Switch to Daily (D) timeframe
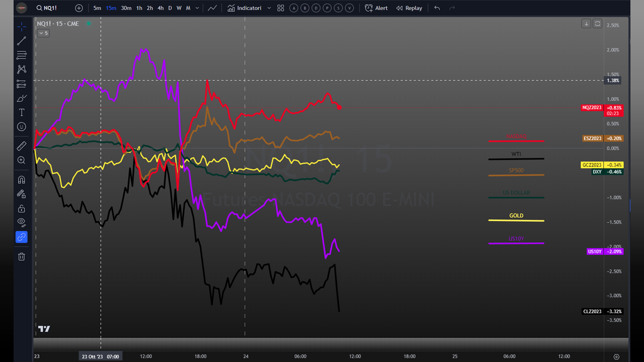 point(170,8)
